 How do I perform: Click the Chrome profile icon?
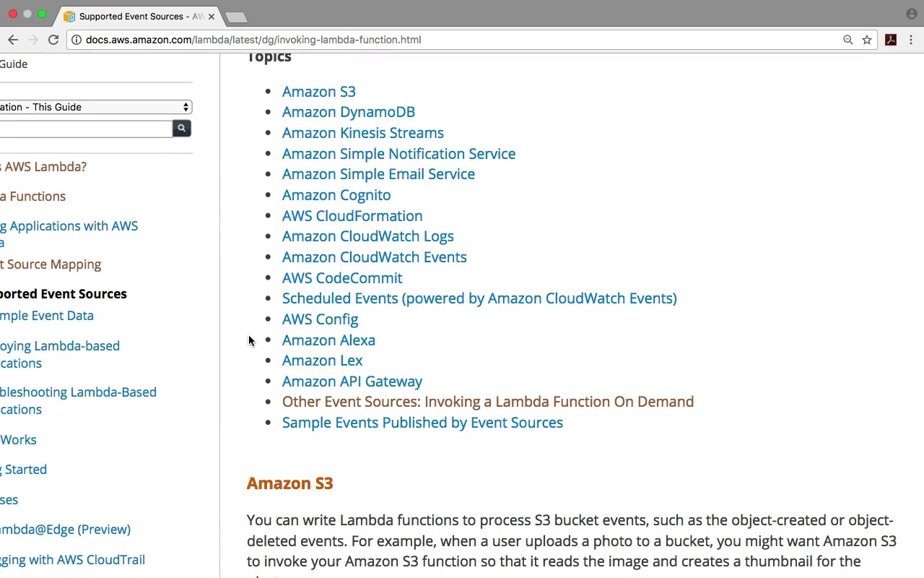(911, 14)
